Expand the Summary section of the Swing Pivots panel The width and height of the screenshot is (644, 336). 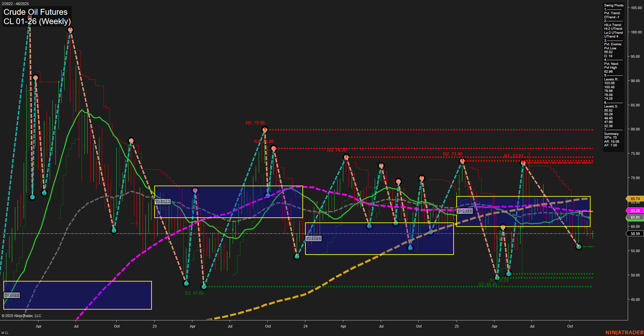pyautogui.click(x=611, y=134)
